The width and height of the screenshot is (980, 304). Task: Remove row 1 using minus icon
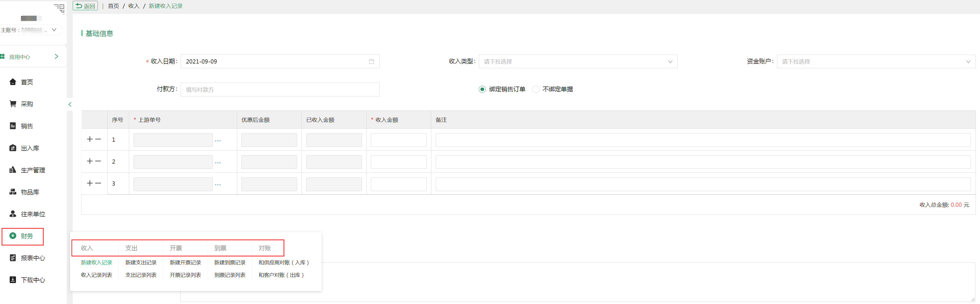98,140
